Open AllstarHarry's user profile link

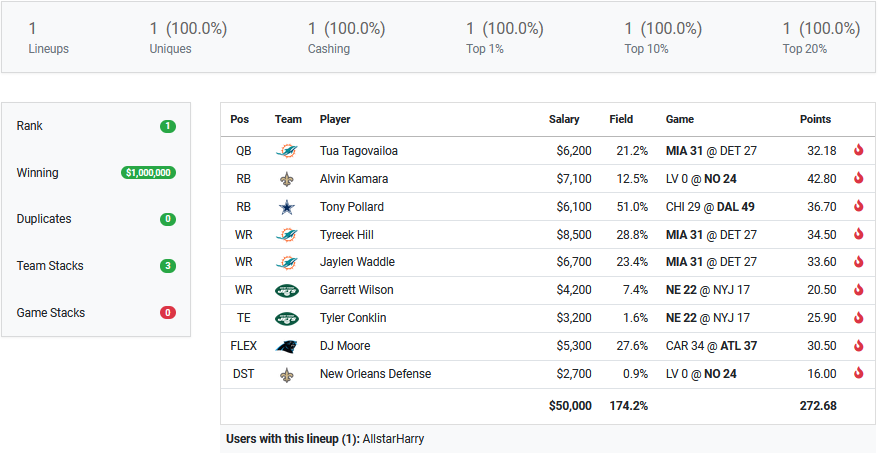coord(393,439)
